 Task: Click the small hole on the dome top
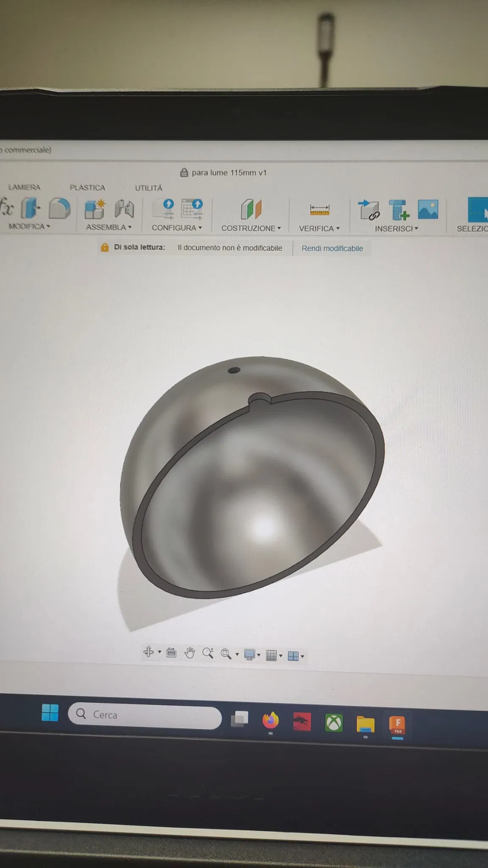click(234, 370)
